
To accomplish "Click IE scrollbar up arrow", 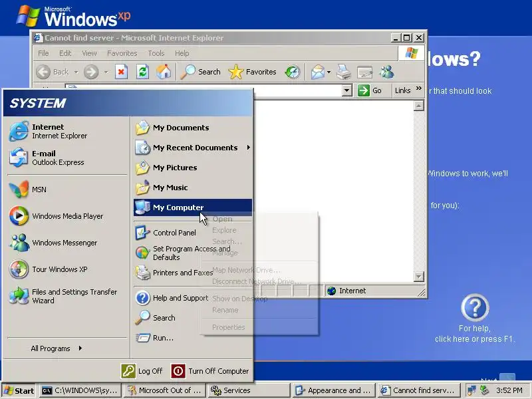I will pyautogui.click(x=419, y=106).
